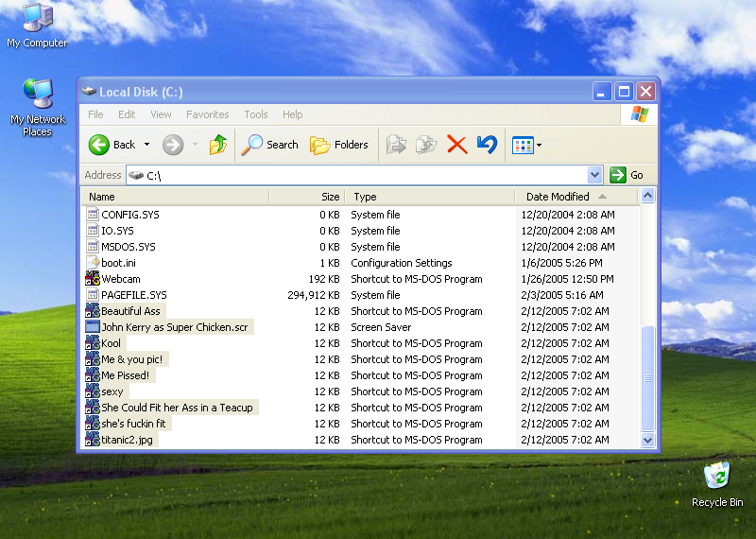Click the Screen Saver type text

381,327
